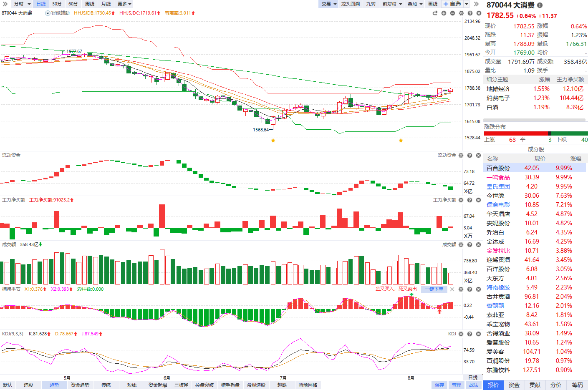Open the 前复权 adjustment dropdown
The height and width of the screenshot is (390, 588).
(x=392, y=4)
